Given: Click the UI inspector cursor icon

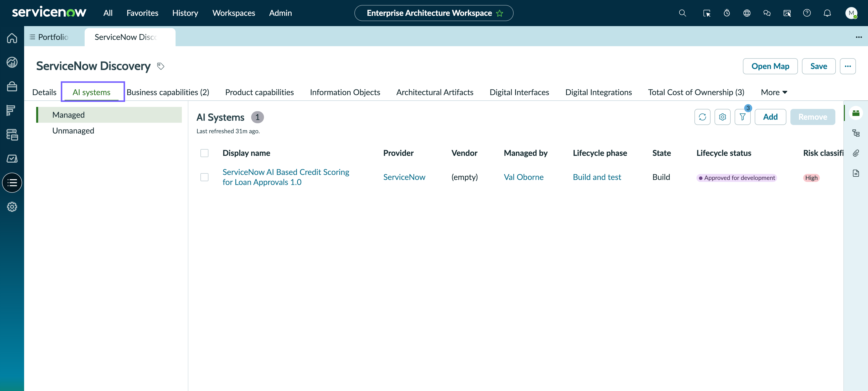Looking at the screenshot, I should (707, 13).
